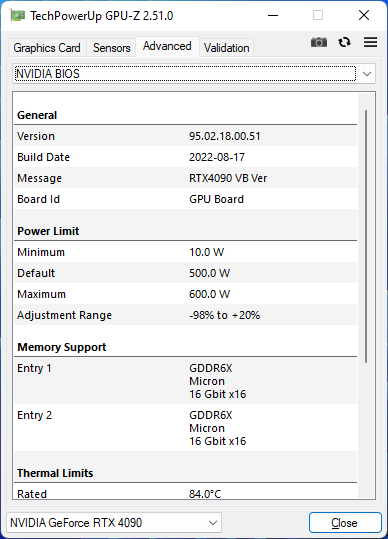Click the Power Limit section heading
This screenshot has width=388, height=539.
tap(48, 231)
